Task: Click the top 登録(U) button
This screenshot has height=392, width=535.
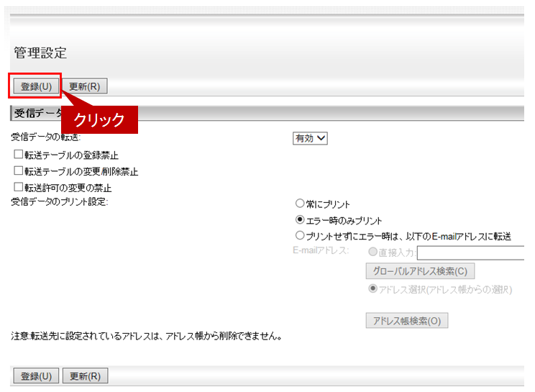Action: click(35, 86)
